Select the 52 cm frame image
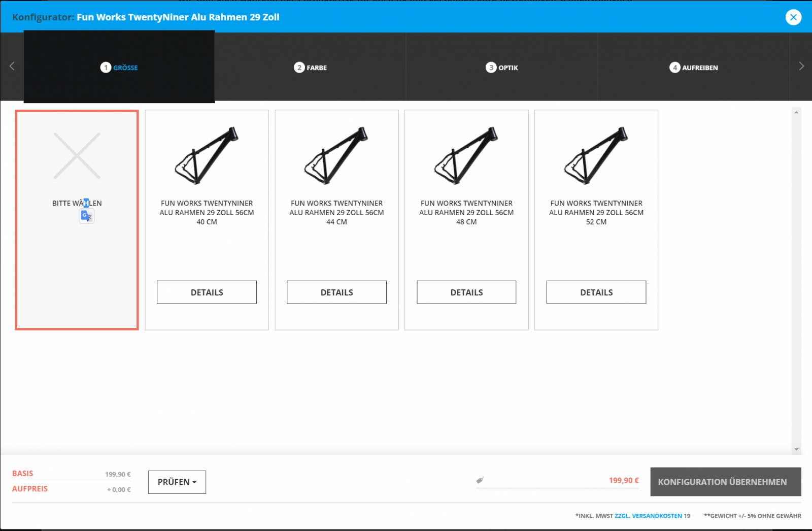This screenshot has height=531, width=812. (x=596, y=156)
